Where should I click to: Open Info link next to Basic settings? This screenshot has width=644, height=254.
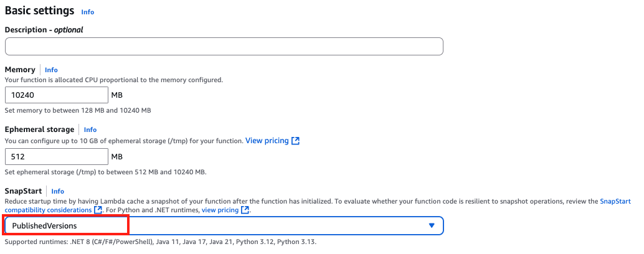(88, 12)
